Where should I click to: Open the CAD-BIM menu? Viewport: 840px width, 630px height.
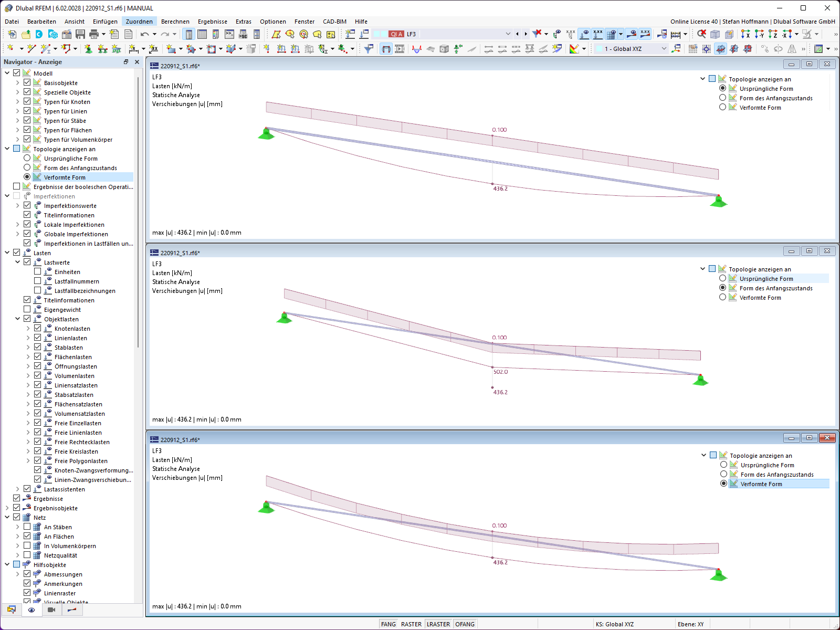(x=334, y=22)
